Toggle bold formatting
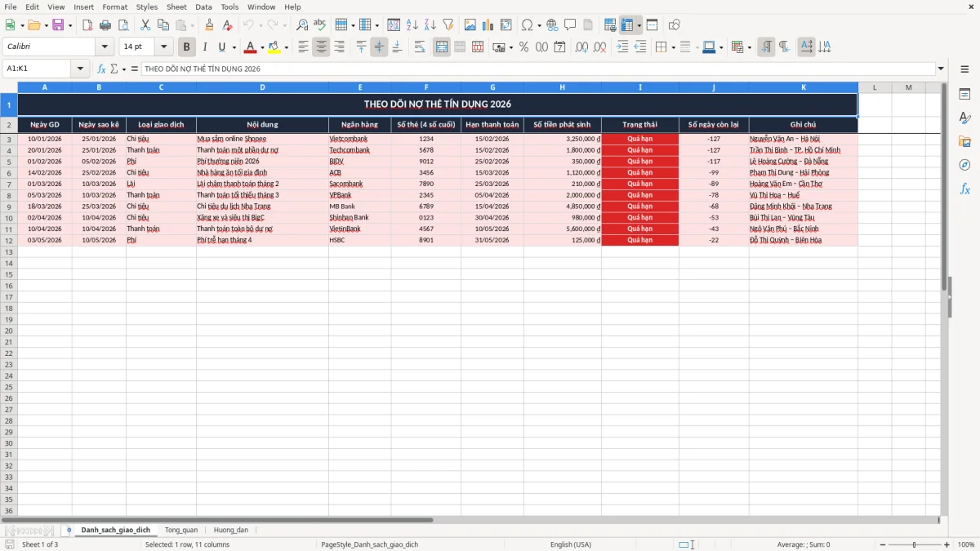The width and height of the screenshot is (980, 551). (x=187, y=47)
